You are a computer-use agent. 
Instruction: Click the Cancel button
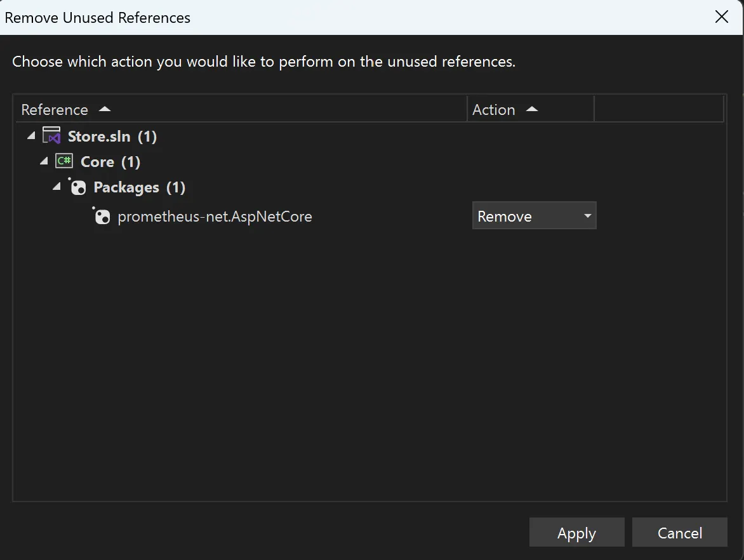point(679,533)
